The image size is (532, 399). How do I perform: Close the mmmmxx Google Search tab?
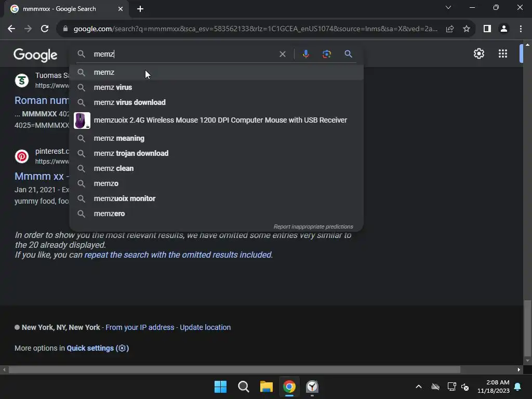tap(121, 9)
